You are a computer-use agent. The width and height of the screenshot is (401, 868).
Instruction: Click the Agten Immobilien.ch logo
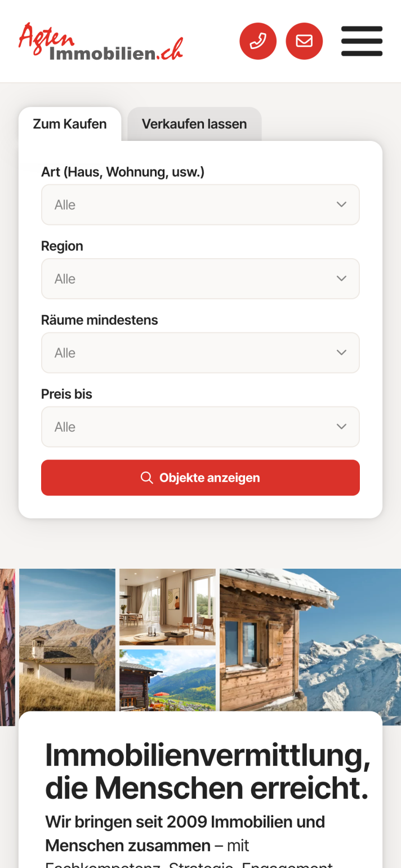tap(101, 42)
